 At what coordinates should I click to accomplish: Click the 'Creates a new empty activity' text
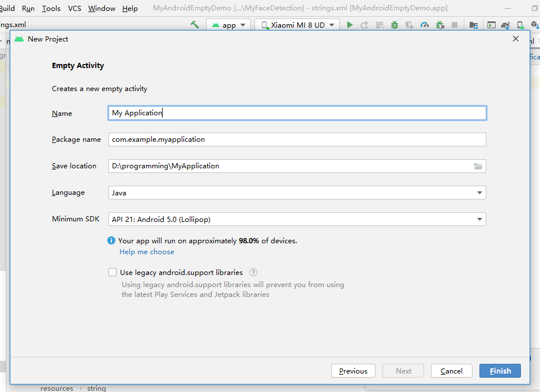click(100, 89)
